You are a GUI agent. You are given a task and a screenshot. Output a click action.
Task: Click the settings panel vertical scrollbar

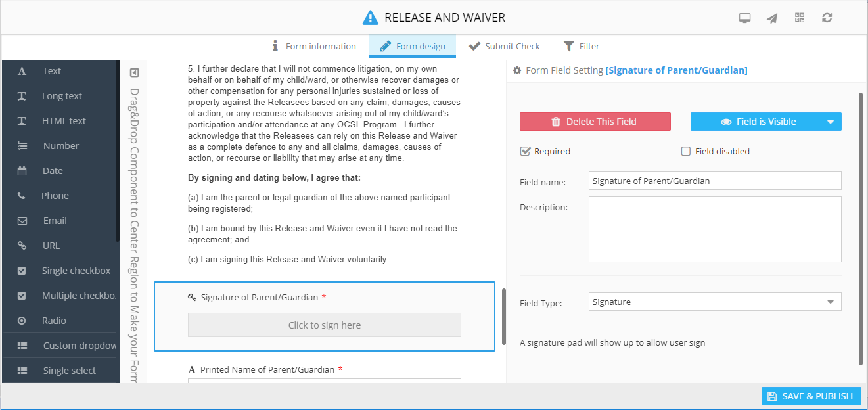pyautogui.click(x=861, y=229)
